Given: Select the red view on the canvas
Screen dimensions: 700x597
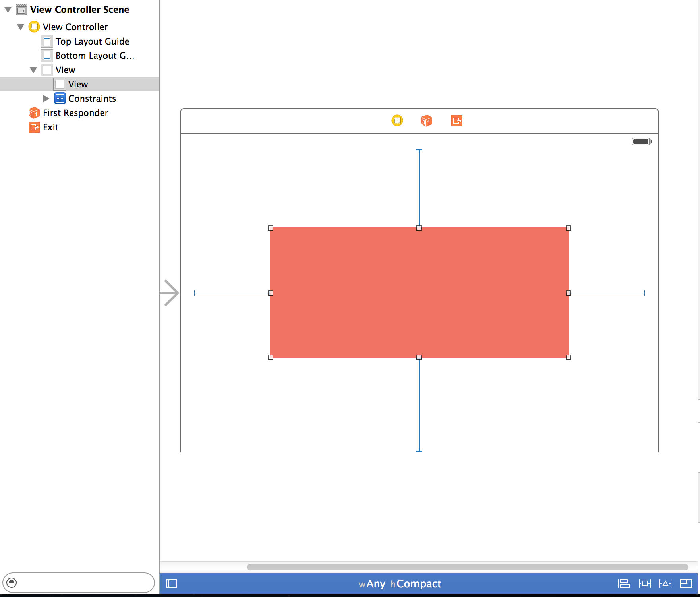Looking at the screenshot, I should (419, 292).
